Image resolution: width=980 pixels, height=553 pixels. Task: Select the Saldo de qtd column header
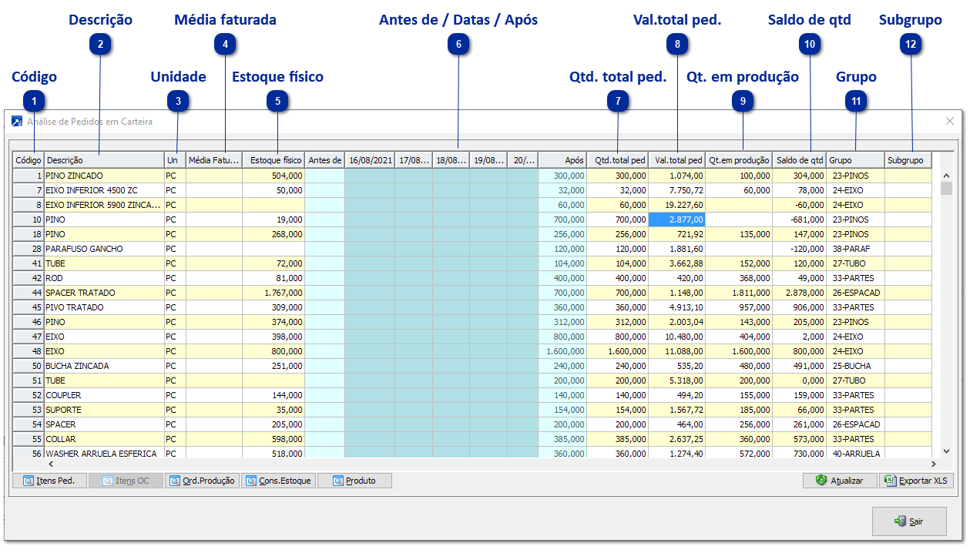tap(799, 160)
